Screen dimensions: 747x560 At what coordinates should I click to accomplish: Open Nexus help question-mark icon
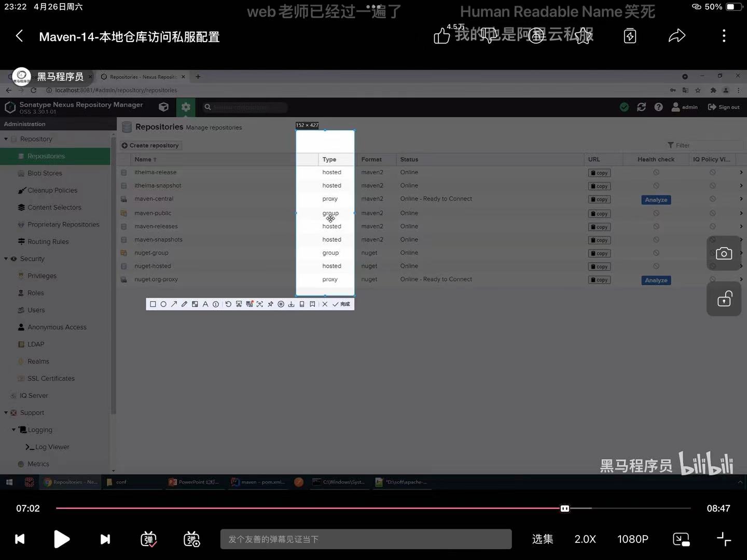click(658, 107)
